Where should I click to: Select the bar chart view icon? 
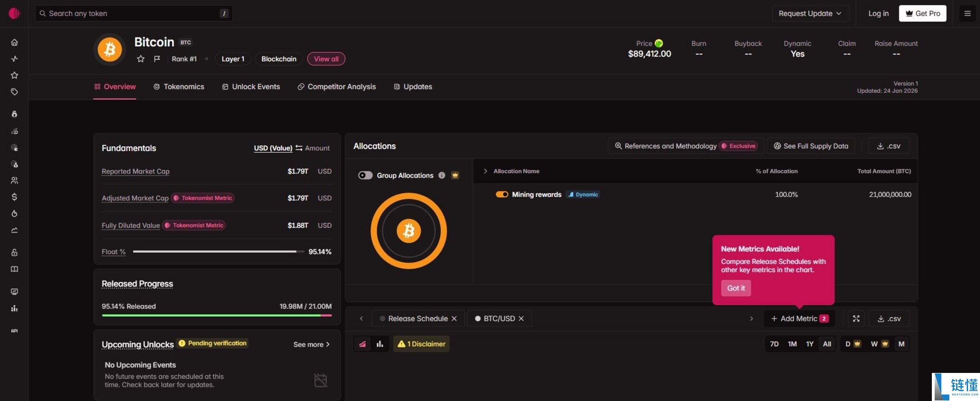[380, 344]
